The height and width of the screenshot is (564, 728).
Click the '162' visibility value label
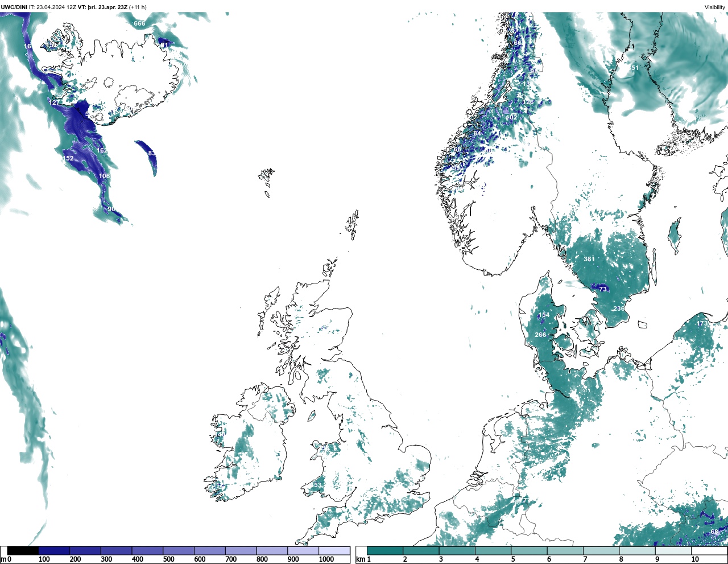pos(102,150)
